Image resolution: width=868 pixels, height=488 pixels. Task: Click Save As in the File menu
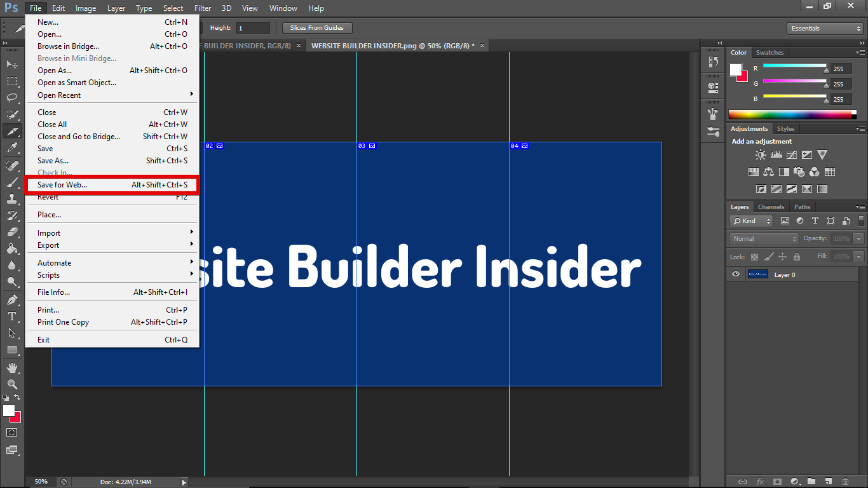click(x=53, y=161)
